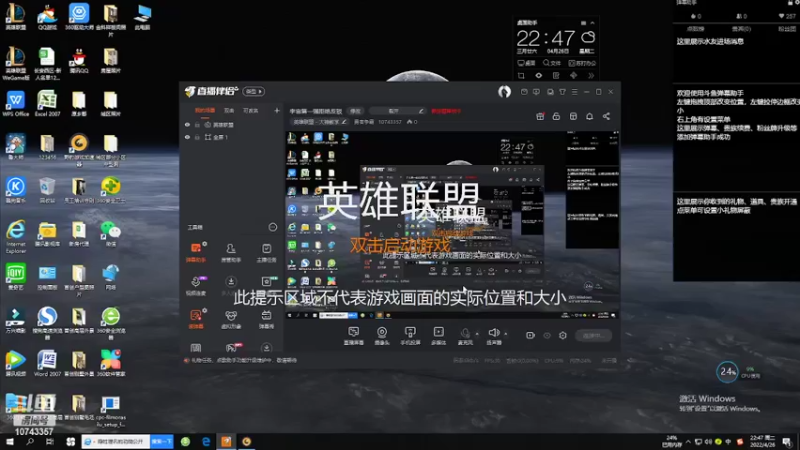Mute the 麦克风 microphone icon
Viewport: 800px width, 450px height.
pos(465,333)
